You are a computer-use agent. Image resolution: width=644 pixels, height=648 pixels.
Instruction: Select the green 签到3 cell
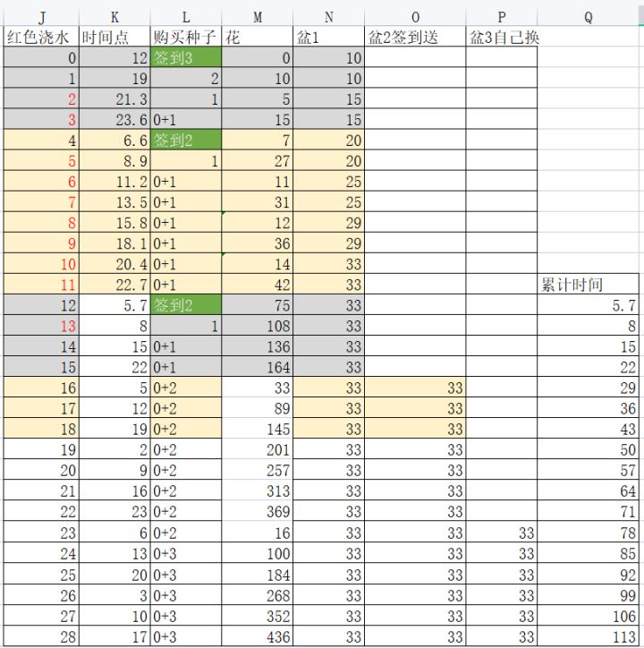pos(186,57)
